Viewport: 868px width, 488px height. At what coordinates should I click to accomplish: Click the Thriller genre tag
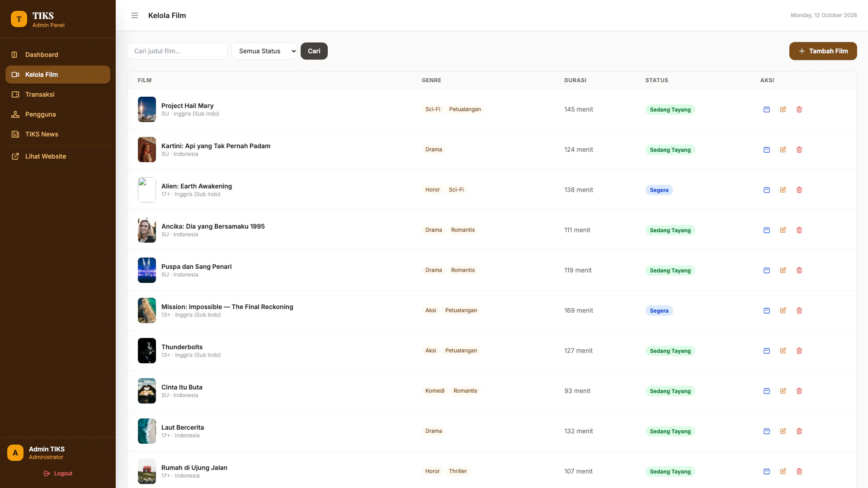(x=458, y=471)
